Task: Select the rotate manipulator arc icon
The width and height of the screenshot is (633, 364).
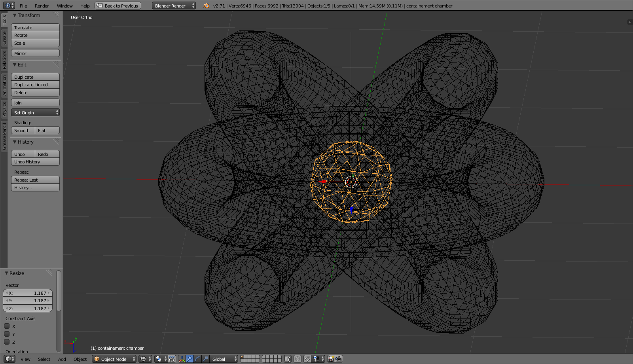Action: [x=197, y=359]
